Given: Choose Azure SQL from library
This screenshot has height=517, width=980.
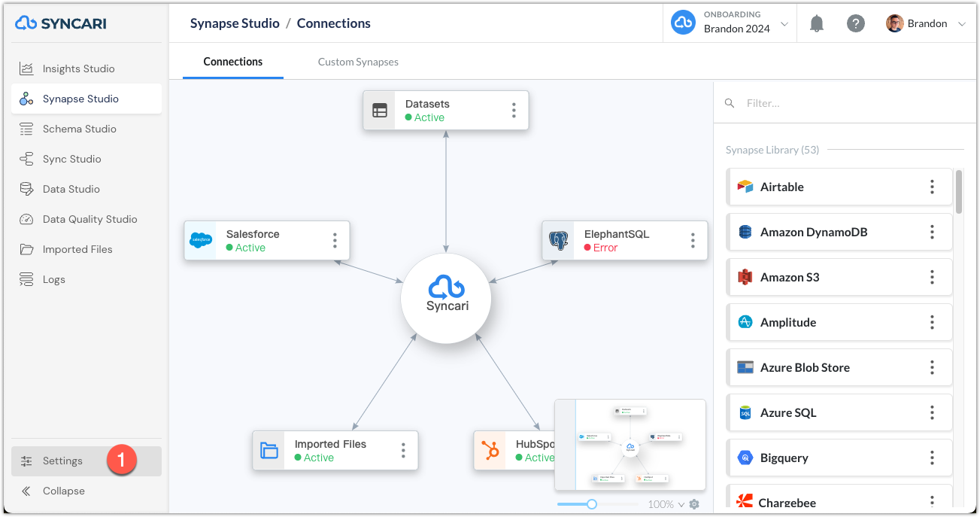Looking at the screenshot, I should (839, 412).
